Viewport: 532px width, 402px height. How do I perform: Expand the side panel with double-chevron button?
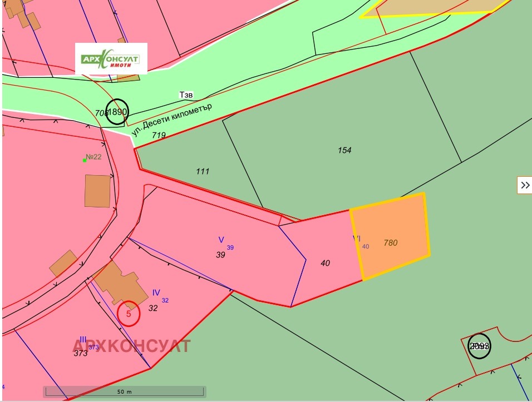pyautogui.click(x=524, y=185)
